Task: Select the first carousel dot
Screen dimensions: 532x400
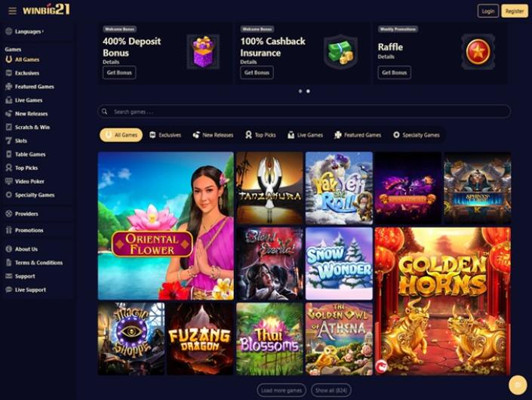Action: tap(300, 91)
